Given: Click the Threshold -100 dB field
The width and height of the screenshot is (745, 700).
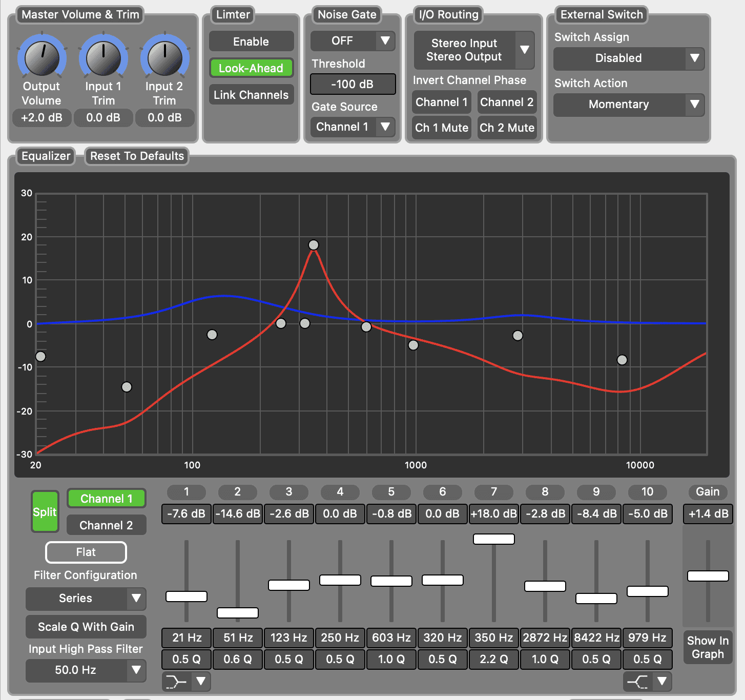Looking at the screenshot, I should [353, 84].
